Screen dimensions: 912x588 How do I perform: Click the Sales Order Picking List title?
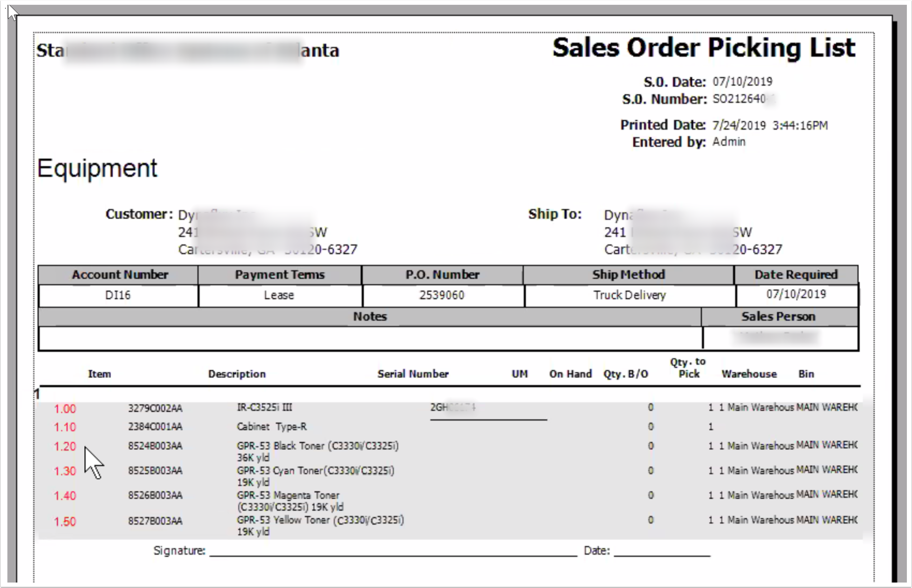[x=703, y=49]
